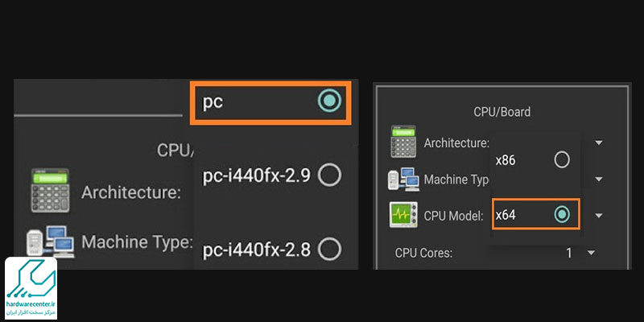Click the CPU Model label
Viewport: 644px width, 322px height.
click(x=453, y=216)
